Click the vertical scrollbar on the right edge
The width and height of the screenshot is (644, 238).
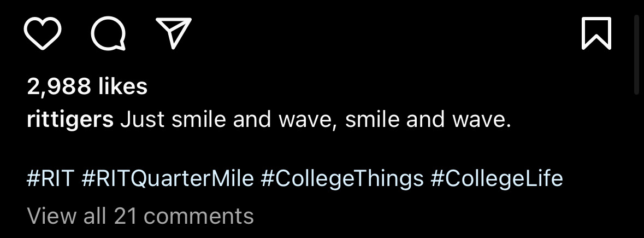pos(636,55)
